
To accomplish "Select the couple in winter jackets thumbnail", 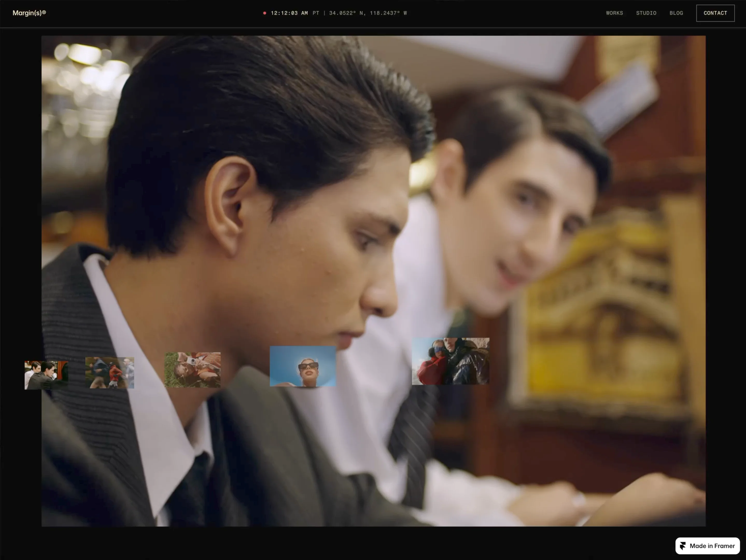I will click(x=451, y=361).
